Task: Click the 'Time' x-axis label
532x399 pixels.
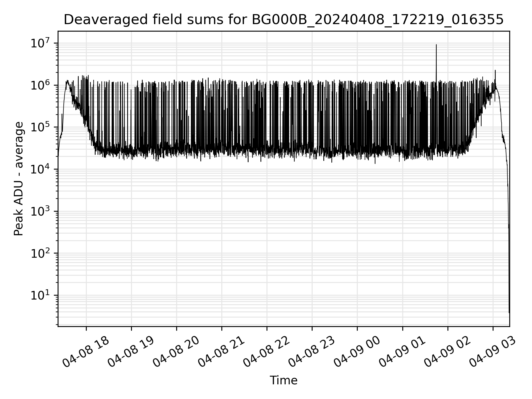Action: coord(283,380)
